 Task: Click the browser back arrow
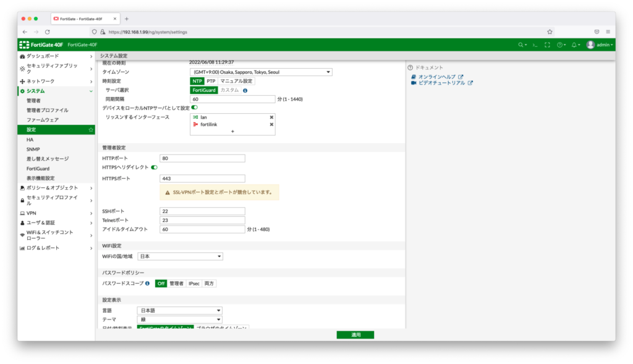point(25,32)
